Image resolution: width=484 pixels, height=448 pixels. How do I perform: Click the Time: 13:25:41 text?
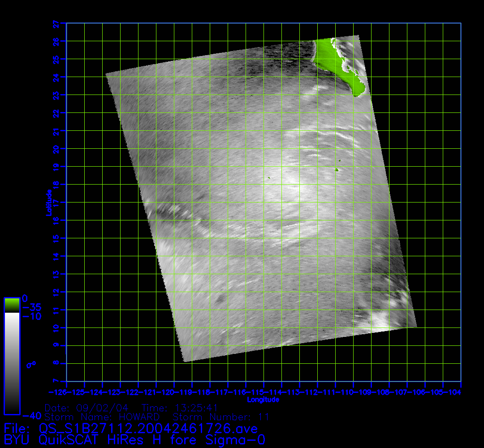(x=179, y=408)
